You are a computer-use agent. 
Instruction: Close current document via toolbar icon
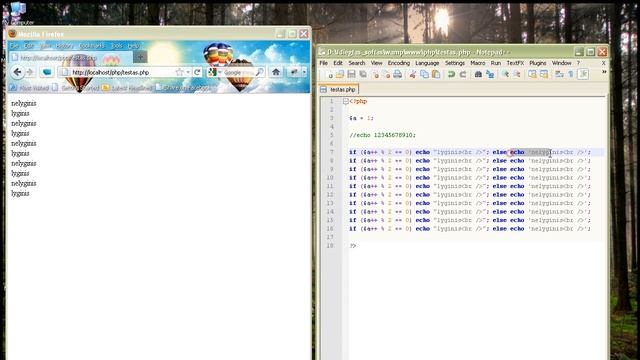point(375,75)
